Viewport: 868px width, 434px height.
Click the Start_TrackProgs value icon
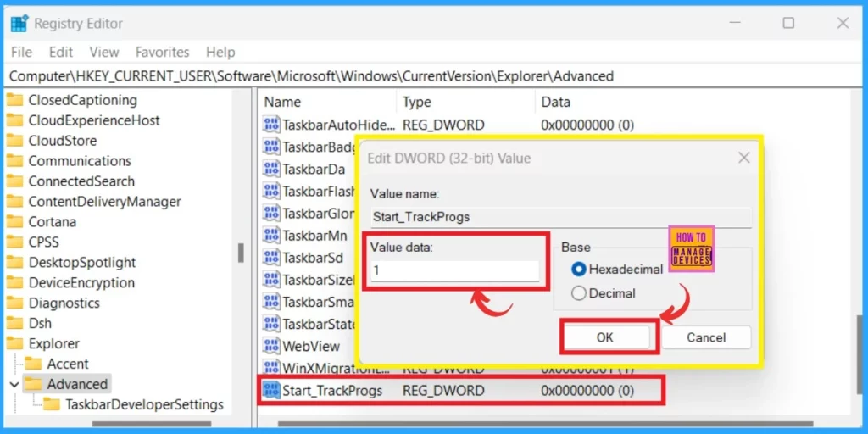click(x=271, y=390)
